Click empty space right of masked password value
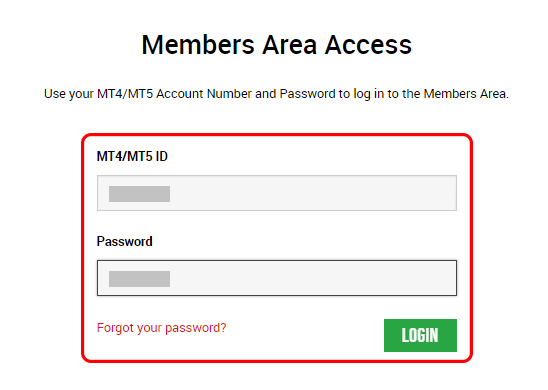Image resolution: width=548 pixels, height=390 pixels. click(313, 278)
